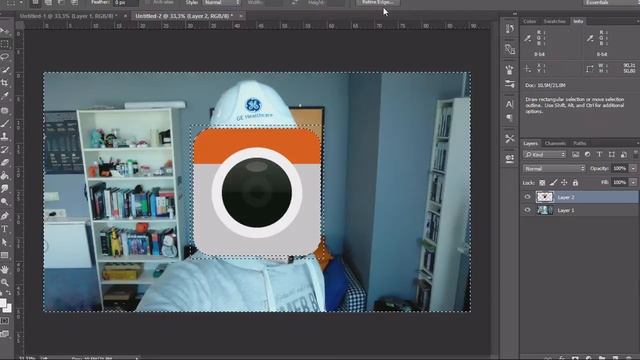Select the Hand tool
The image size is (640, 360).
4,269
